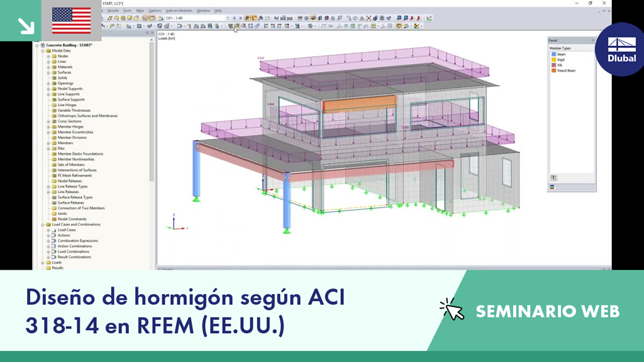Click the Load Combinations icon in navigator

(54, 251)
